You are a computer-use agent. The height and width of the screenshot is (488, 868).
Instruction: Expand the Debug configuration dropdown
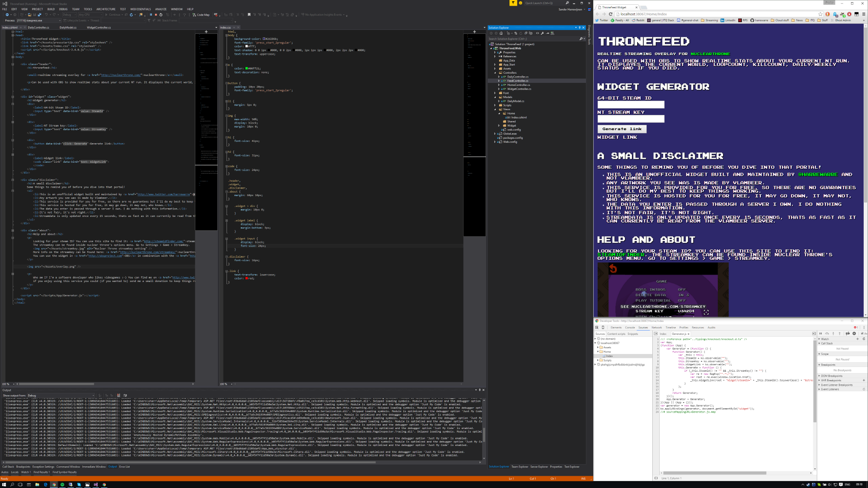(x=69, y=15)
